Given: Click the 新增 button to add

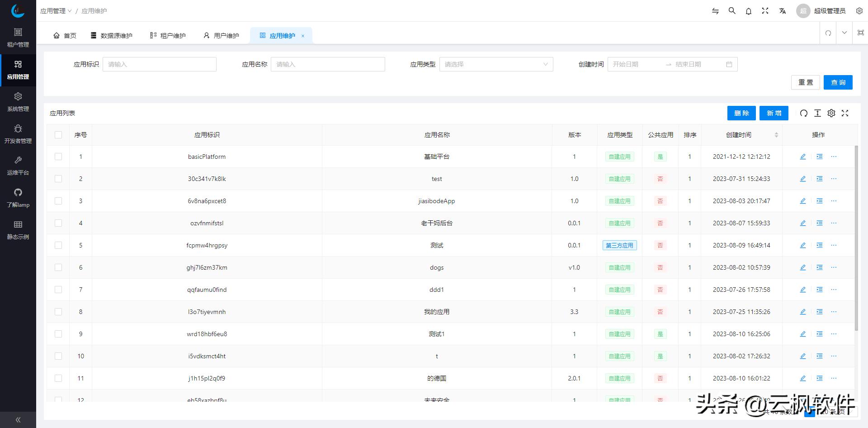Looking at the screenshot, I should pyautogui.click(x=774, y=113).
